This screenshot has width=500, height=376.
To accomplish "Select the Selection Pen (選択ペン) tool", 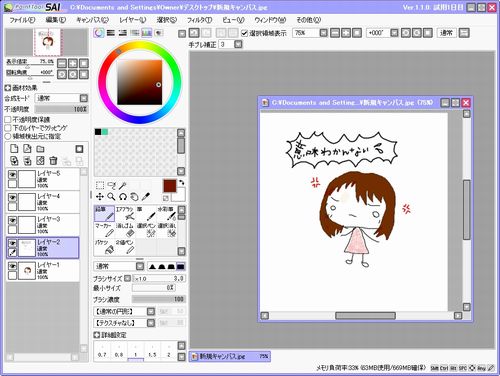I will tap(146, 230).
